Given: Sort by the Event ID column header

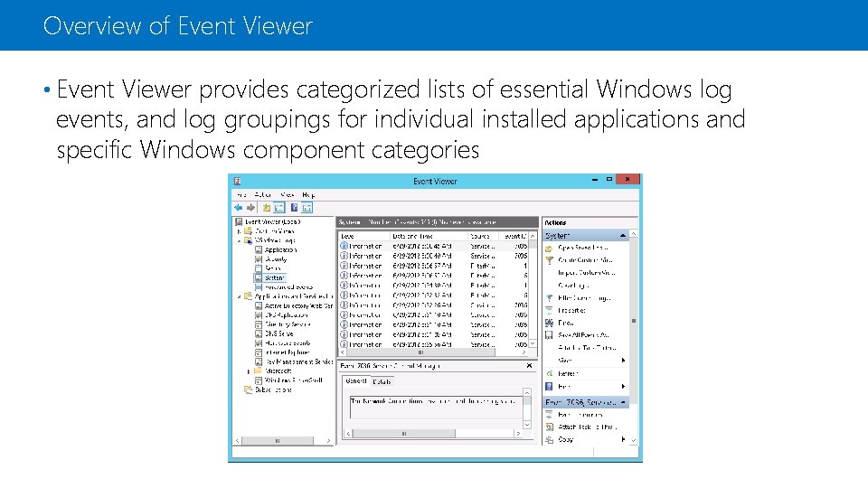Looking at the screenshot, I should pyautogui.click(x=514, y=236).
